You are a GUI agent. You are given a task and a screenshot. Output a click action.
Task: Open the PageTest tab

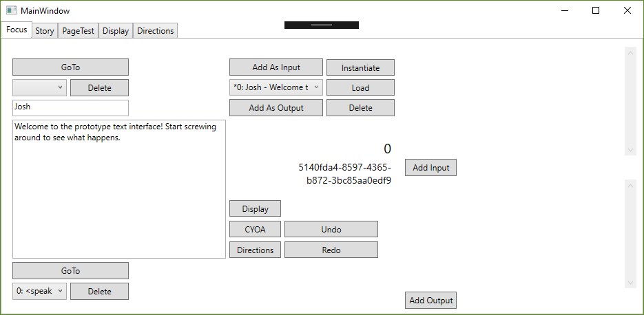pyautogui.click(x=78, y=31)
